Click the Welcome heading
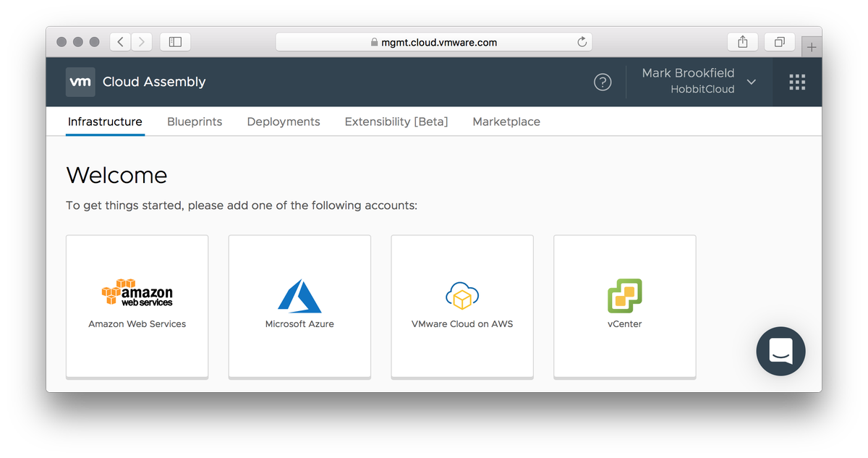 coord(116,175)
